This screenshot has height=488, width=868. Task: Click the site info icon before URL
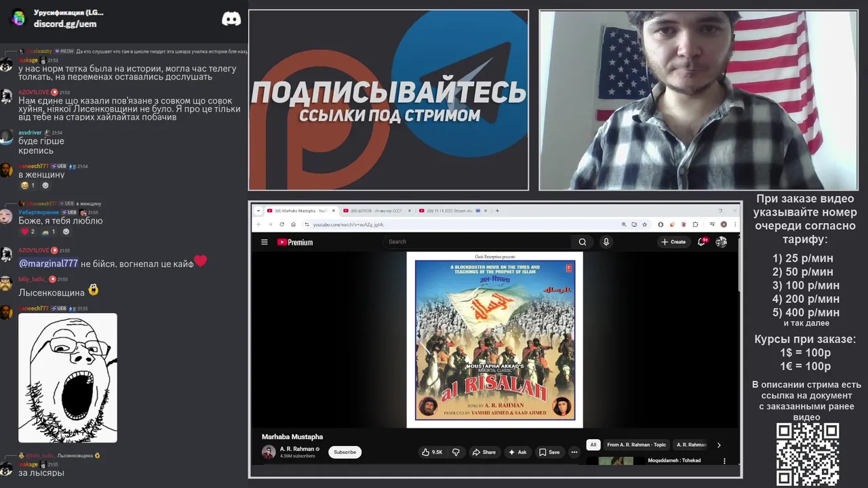307,224
